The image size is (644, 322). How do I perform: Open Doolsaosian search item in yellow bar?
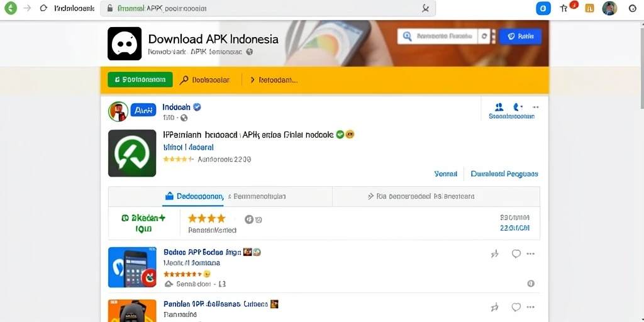[x=205, y=80]
